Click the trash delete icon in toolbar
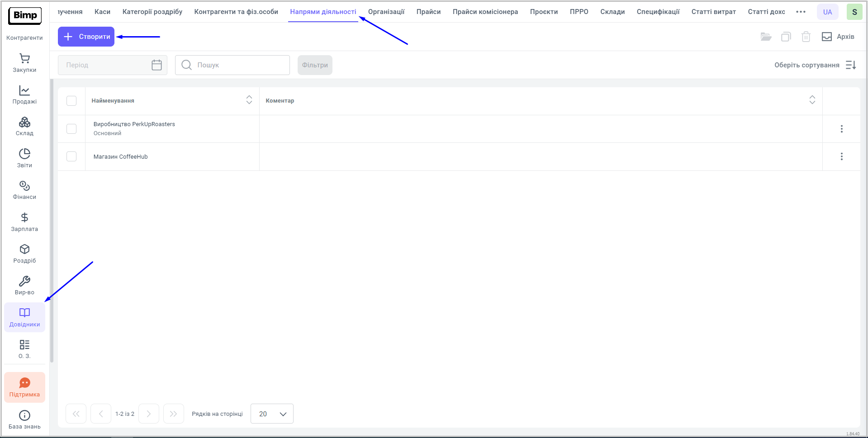This screenshot has width=868, height=438. coord(806,37)
